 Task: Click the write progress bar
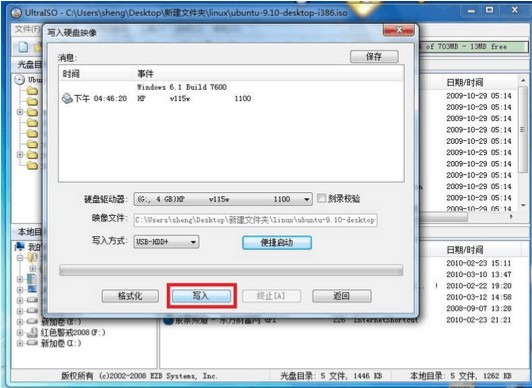pos(231,270)
